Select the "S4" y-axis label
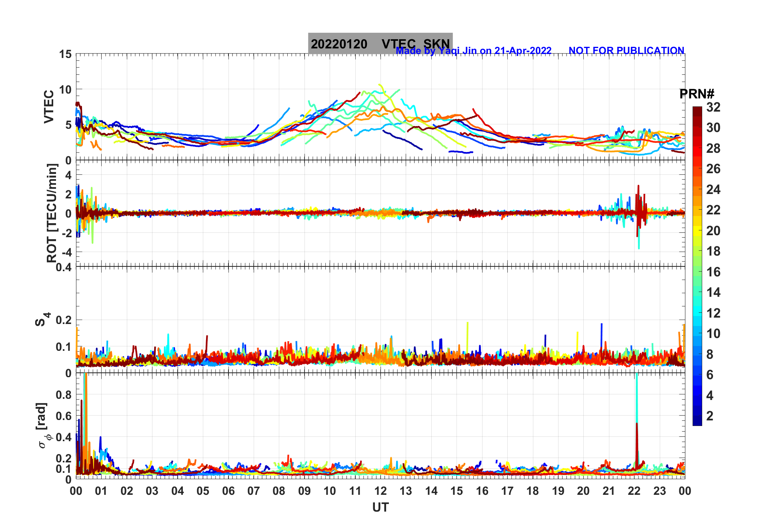 [42, 320]
